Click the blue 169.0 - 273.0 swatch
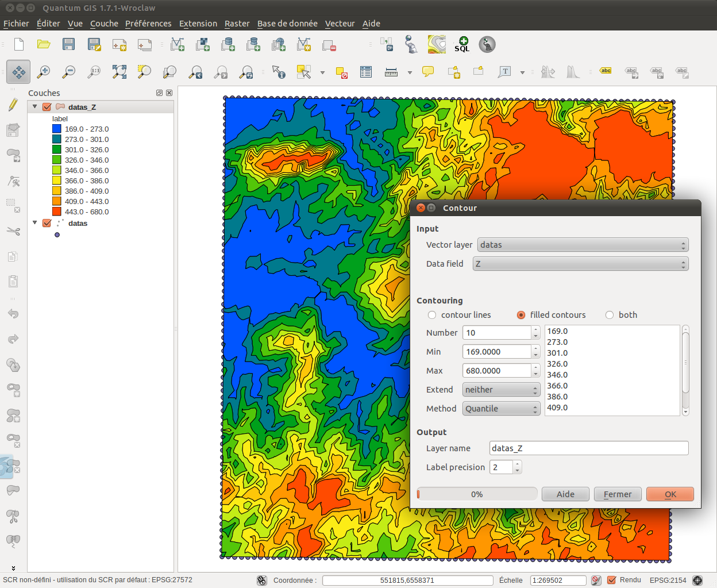The image size is (717, 588). pos(57,129)
